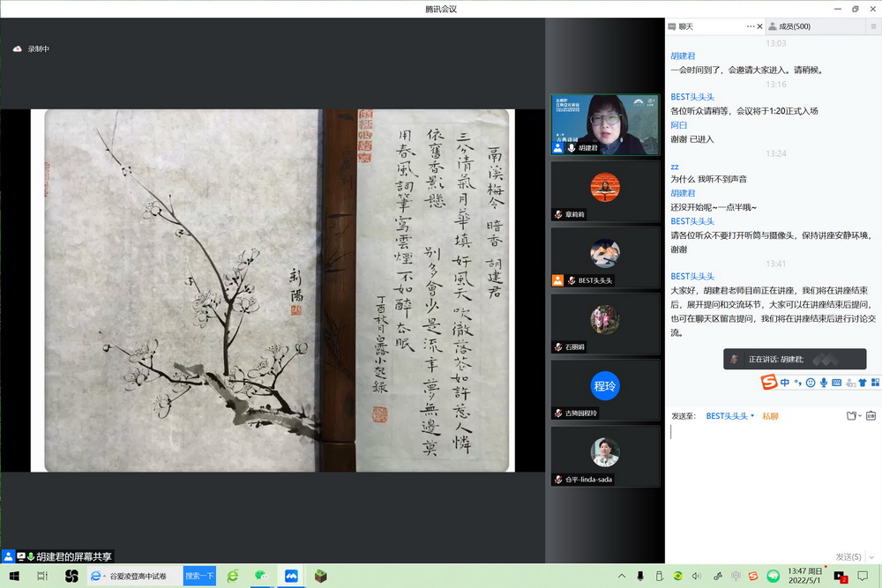Open the Minecraft block taskbar icon
The image size is (882, 588).
pos(321,576)
